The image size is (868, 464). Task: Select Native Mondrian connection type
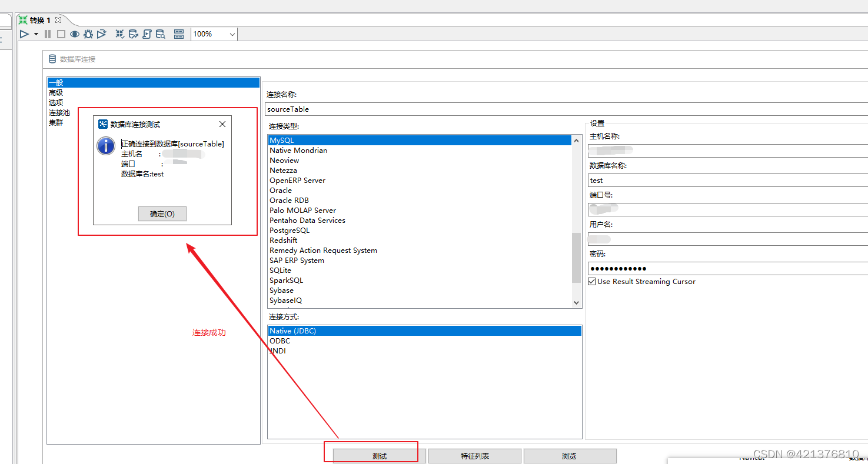(298, 150)
